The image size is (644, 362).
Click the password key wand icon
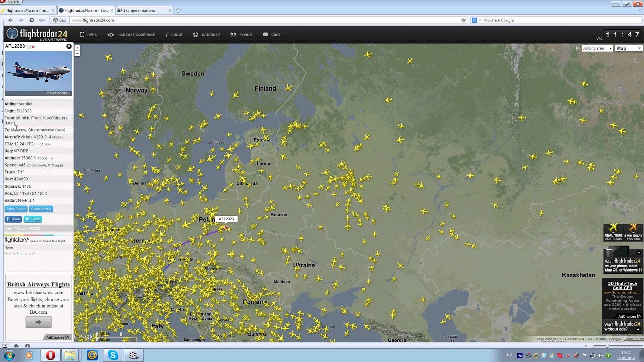(x=42, y=20)
